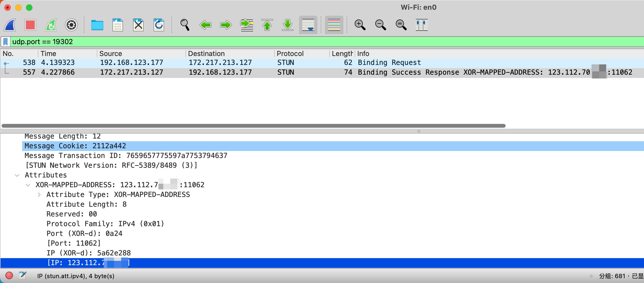644x283 pixels.
Task: Select packet 538 Binding Request row
Action: (x=216, y=63)
